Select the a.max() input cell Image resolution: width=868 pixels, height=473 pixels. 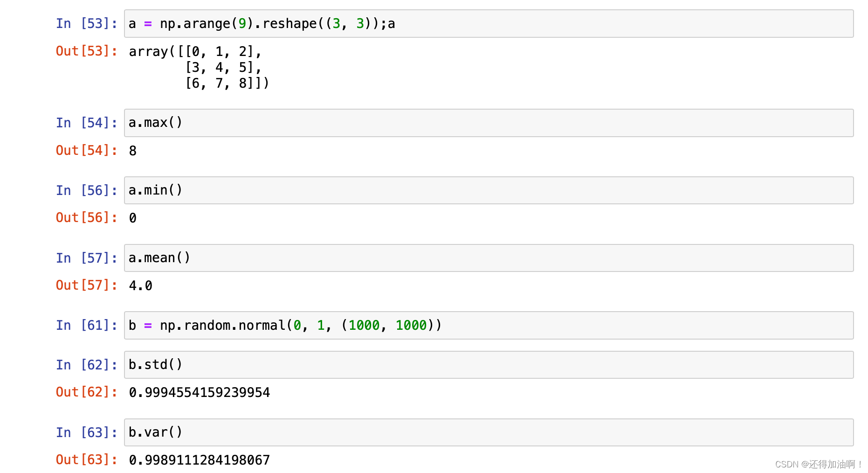488,123
